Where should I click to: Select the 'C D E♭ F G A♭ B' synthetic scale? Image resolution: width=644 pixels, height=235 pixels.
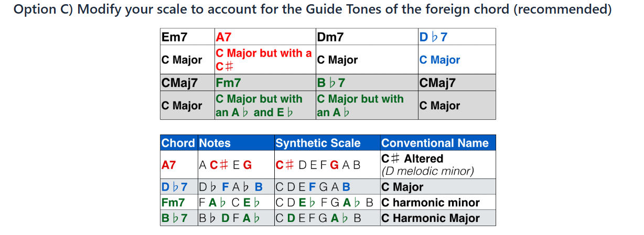tap(326, 203)
